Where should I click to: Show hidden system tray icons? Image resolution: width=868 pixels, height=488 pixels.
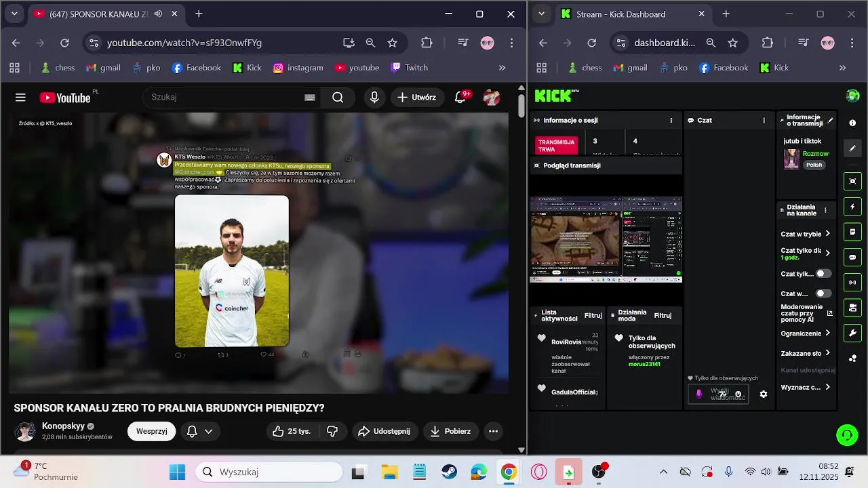pyautogui.click(x=663, y=472)
